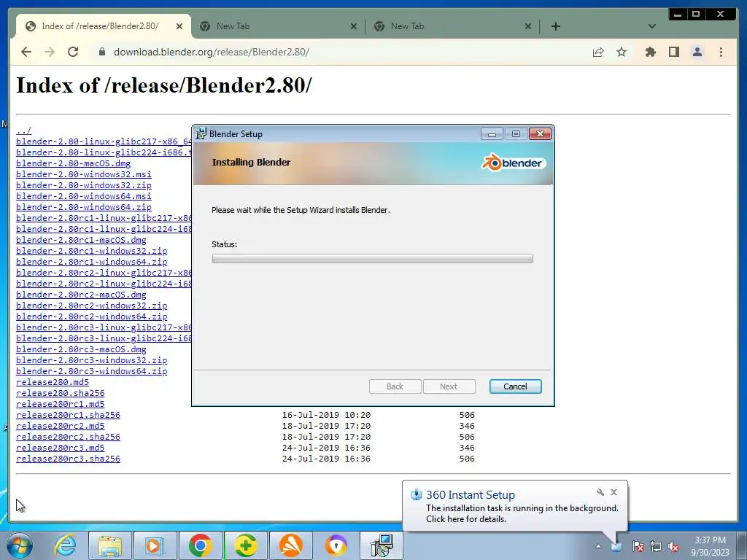The image size is (747, 560).
Task: Click the wrench icon in 360 Instant Setup balloon
Action: pos(600,492)
